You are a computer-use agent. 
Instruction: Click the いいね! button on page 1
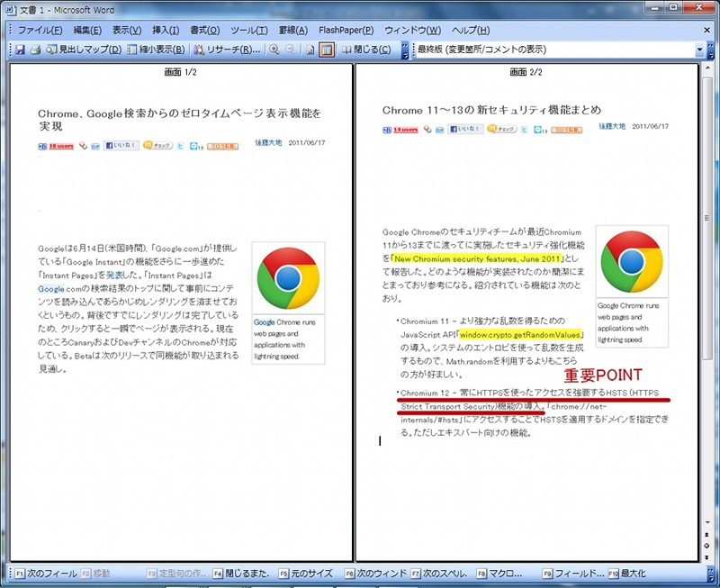click(x=121, y=146)
